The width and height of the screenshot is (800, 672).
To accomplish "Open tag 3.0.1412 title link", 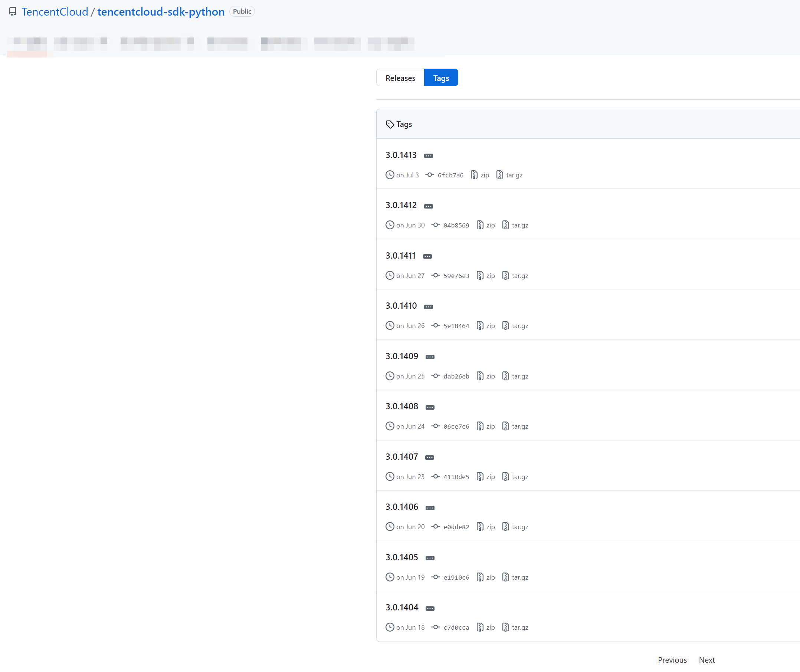I will click(401, 205).
